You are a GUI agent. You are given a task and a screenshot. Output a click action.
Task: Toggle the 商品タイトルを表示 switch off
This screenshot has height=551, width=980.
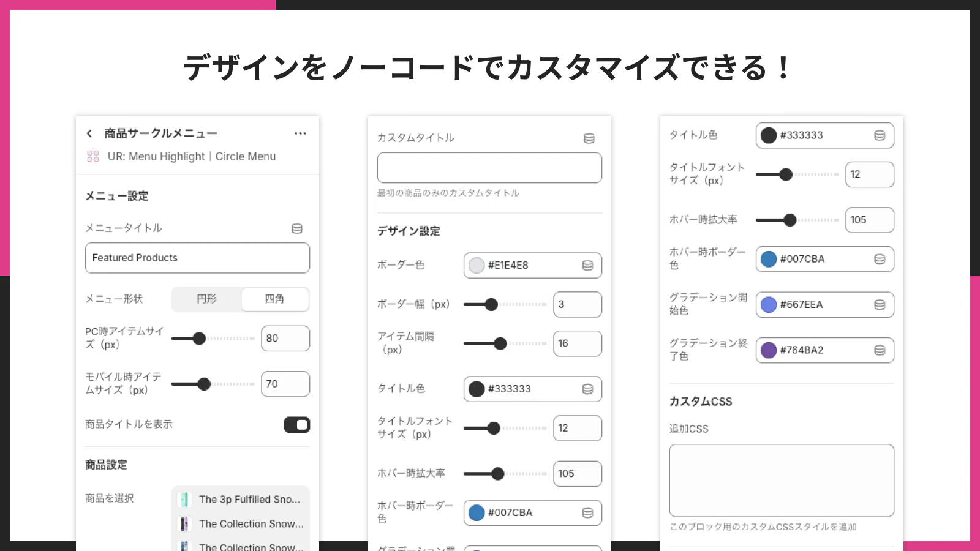pyautogui.click(x=297, y=424)
